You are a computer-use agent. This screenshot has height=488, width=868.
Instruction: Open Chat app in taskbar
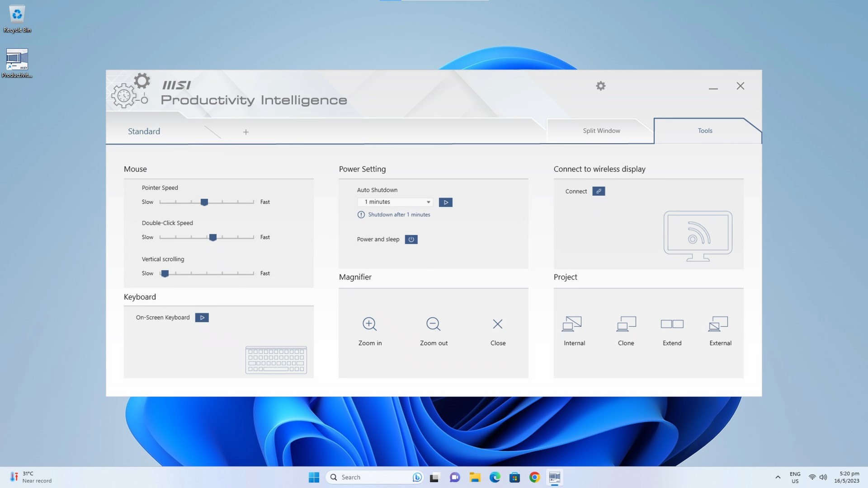(454, 477)
